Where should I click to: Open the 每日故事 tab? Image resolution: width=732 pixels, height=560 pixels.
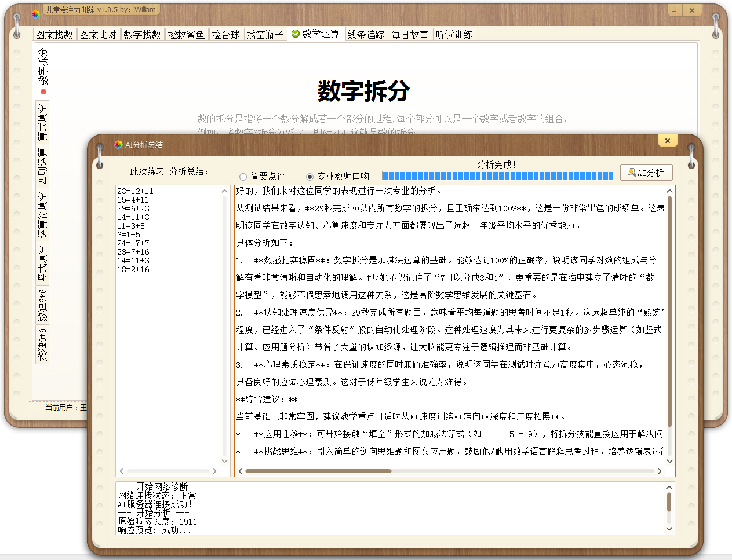(x=410, y=34)
